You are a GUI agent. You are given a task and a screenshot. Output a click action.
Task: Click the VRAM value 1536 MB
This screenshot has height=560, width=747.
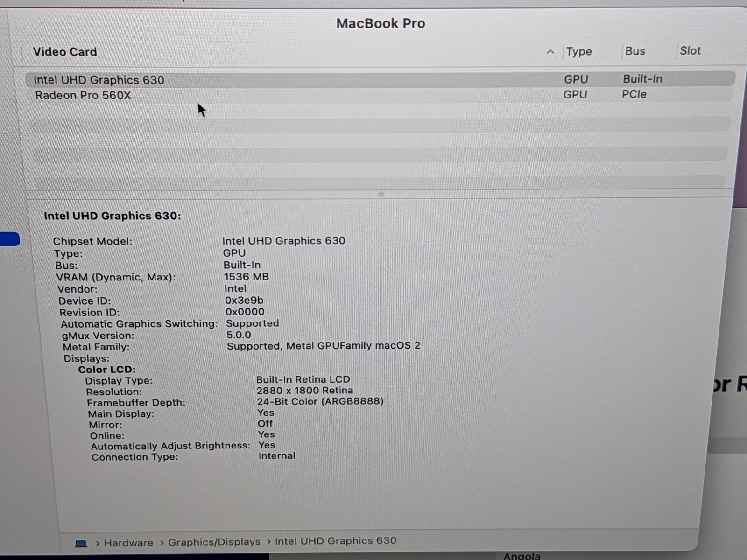[247, 277]
